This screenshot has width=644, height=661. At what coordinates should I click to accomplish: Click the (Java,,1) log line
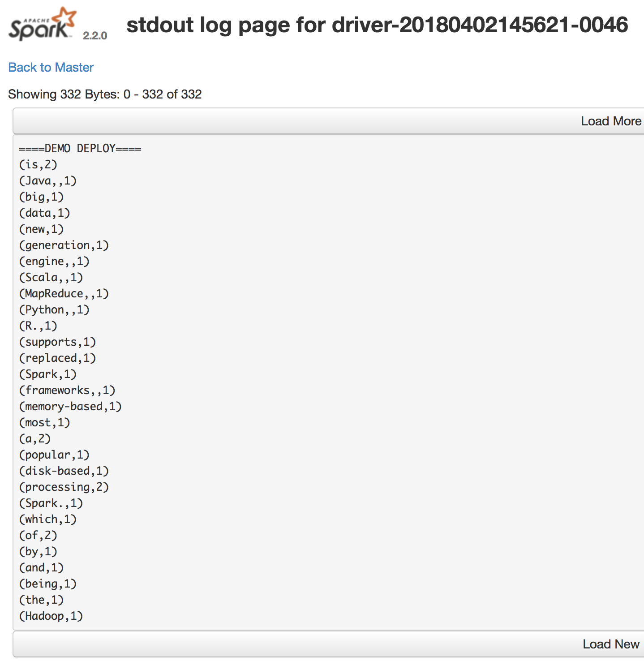pos(48,180)
